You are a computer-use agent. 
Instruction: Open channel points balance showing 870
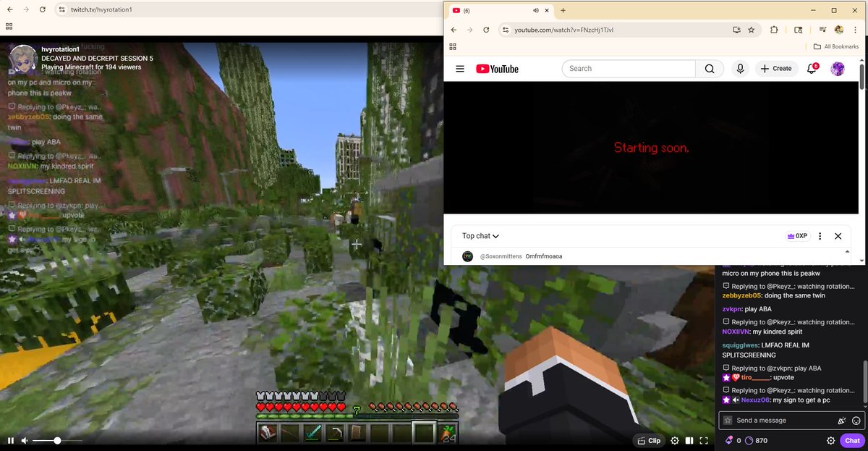756,440
